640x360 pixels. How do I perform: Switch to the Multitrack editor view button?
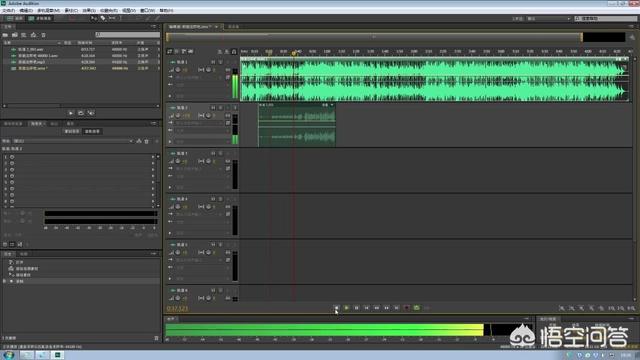pyautogui.click(x=40, y=18)
